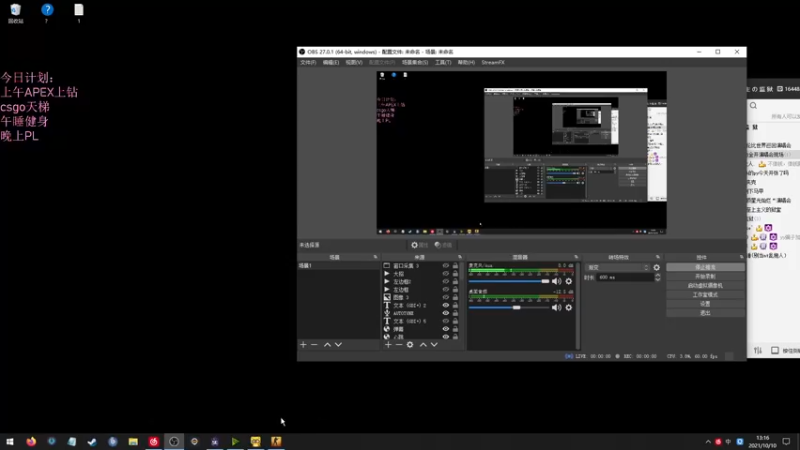Remove the selected scene with the minus icon

[x=314, y=345]
